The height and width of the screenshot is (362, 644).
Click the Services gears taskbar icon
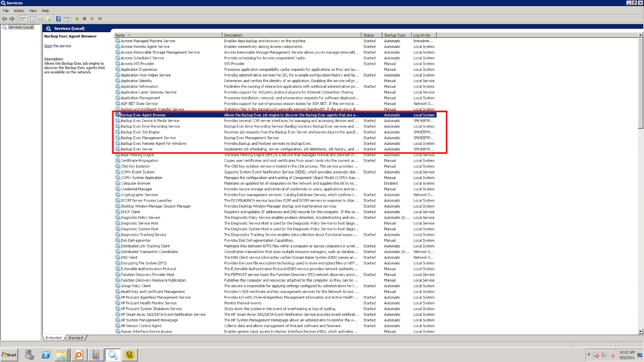(113, 355)
